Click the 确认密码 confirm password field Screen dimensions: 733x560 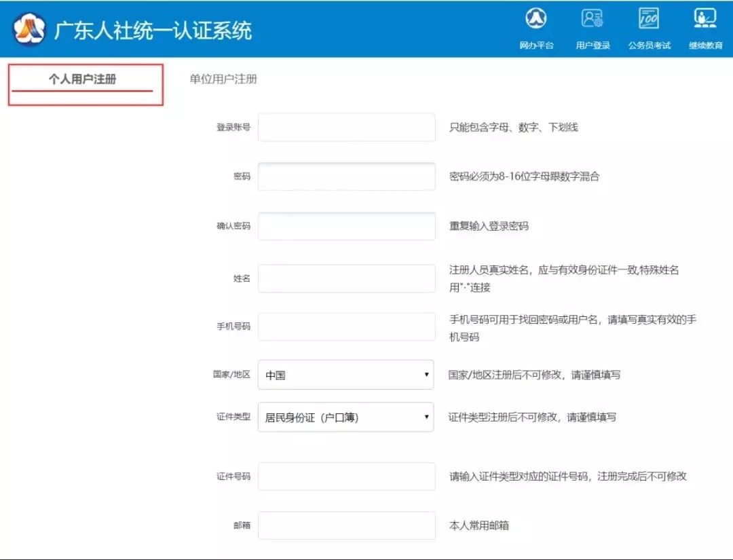(x=346, y=226)
